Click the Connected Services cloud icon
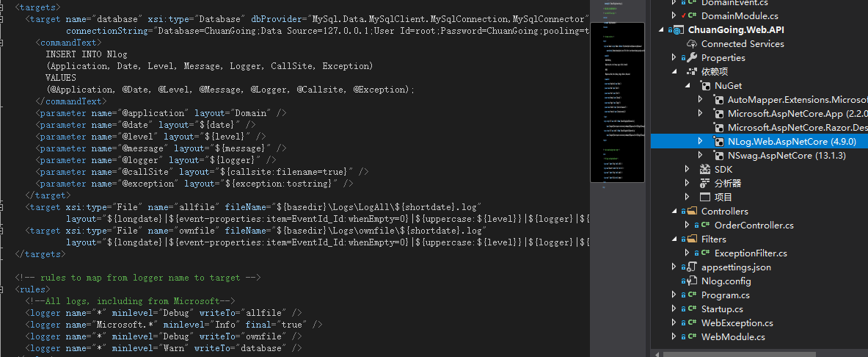868x357 pixels. tap(691, 44)
